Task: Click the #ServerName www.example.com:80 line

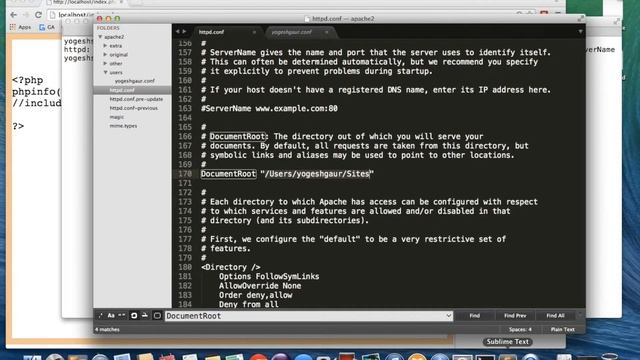Action: [269, 109]
